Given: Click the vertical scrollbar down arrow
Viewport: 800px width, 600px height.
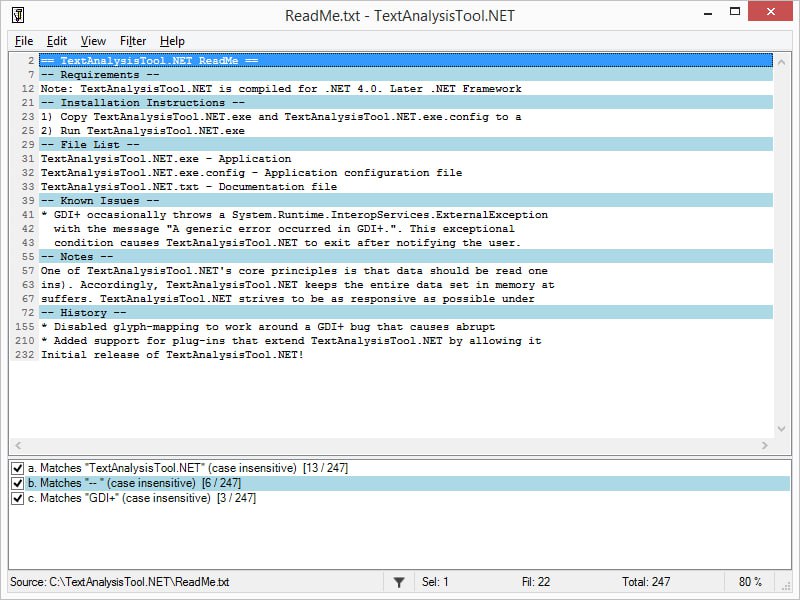Looking at the screenshot, I should click(783, 431).
